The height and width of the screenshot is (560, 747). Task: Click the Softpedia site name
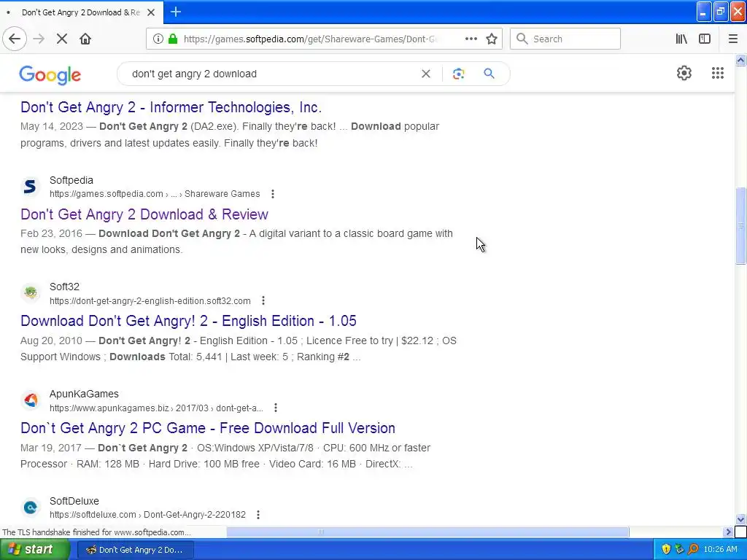(71, 180)
